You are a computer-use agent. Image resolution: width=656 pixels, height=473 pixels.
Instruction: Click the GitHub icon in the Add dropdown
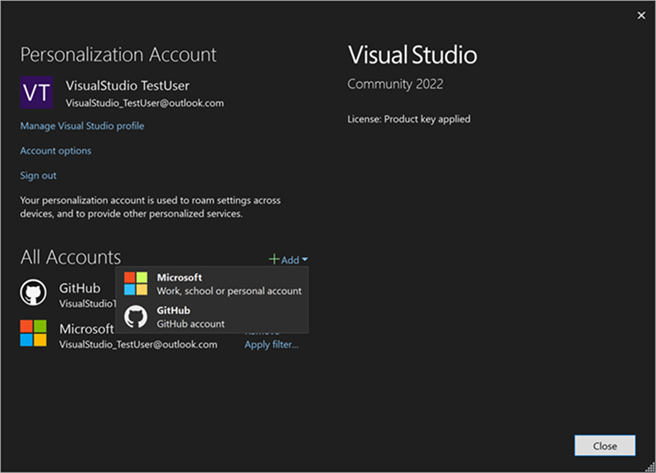(x=136, y=317)
